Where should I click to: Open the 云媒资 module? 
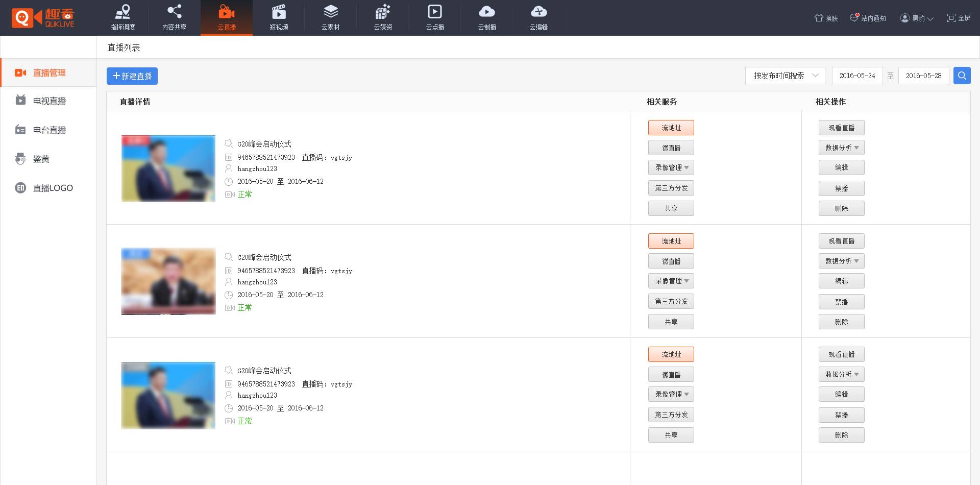383,18
